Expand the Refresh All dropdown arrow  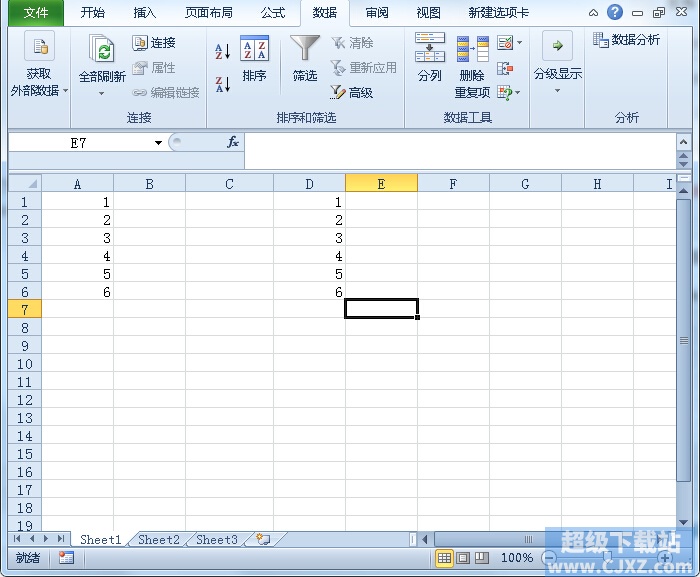point(102,93)
